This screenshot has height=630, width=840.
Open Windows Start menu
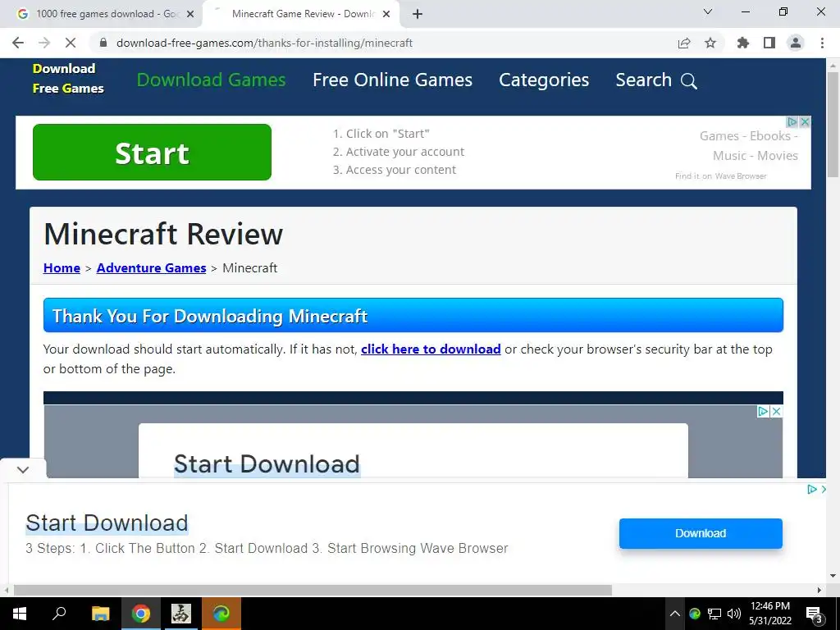click(20, 614)
